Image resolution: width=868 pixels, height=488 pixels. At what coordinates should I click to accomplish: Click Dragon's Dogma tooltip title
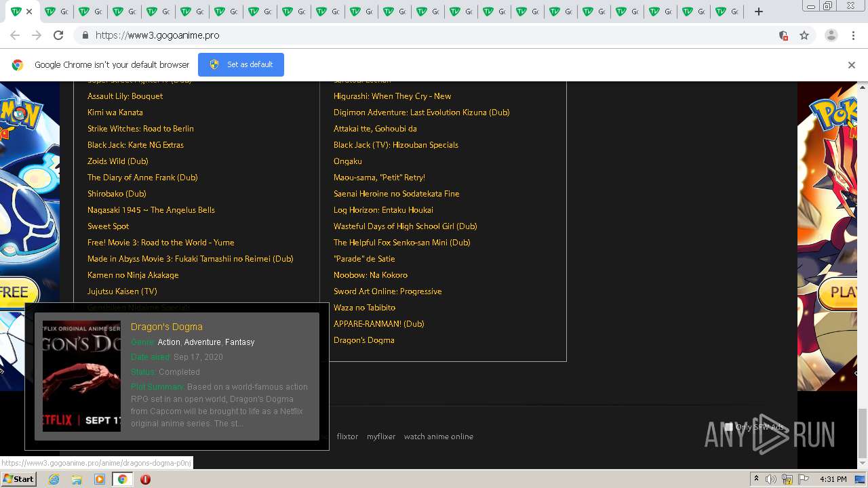tap(166, 327)
